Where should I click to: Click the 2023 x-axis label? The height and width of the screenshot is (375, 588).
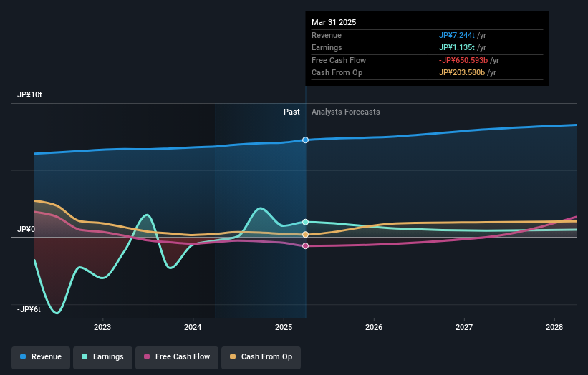point(102,328)
